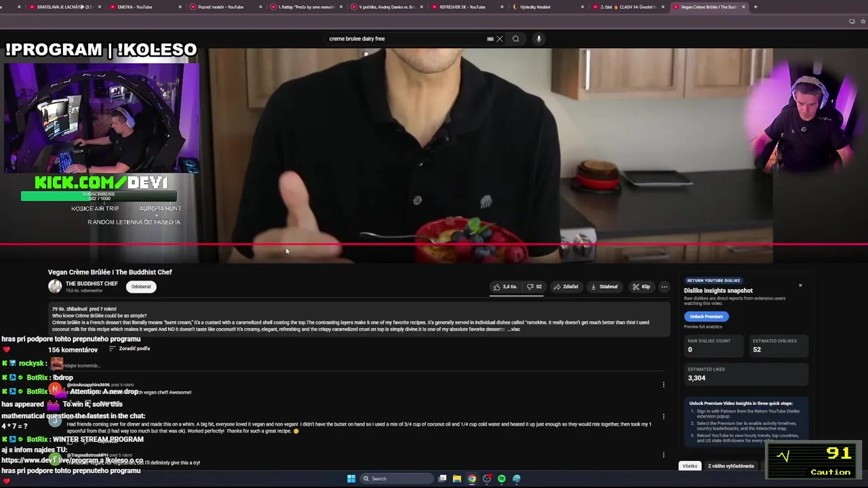This screenshot has width=868, height=488.
Task: Clear the search text with X icon
Action: [500, 39]
